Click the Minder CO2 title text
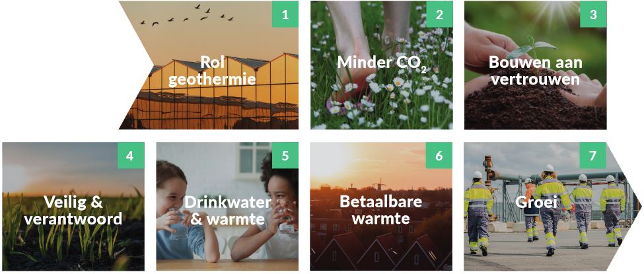The image size is (644, 274). tap(382, 63)
